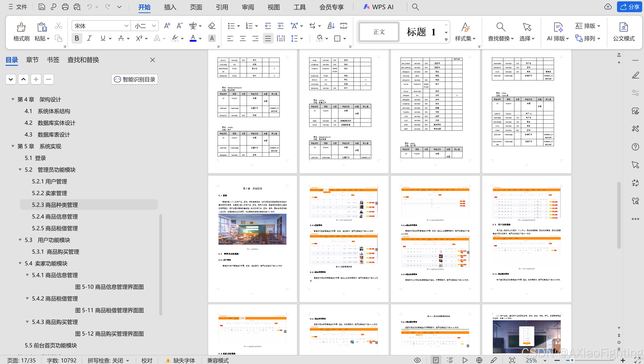Screen dimensions: 644x364
Task: Click the zoom slider handle
Action: point(572,360)
